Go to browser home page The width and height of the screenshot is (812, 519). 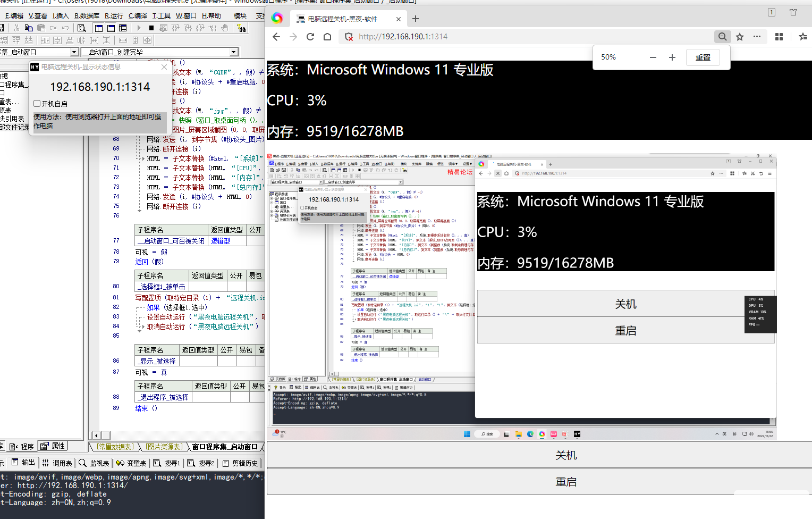327,37
